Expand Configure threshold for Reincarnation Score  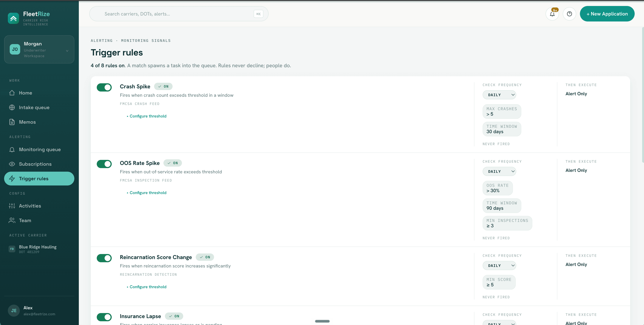click(x=146, y=287)
